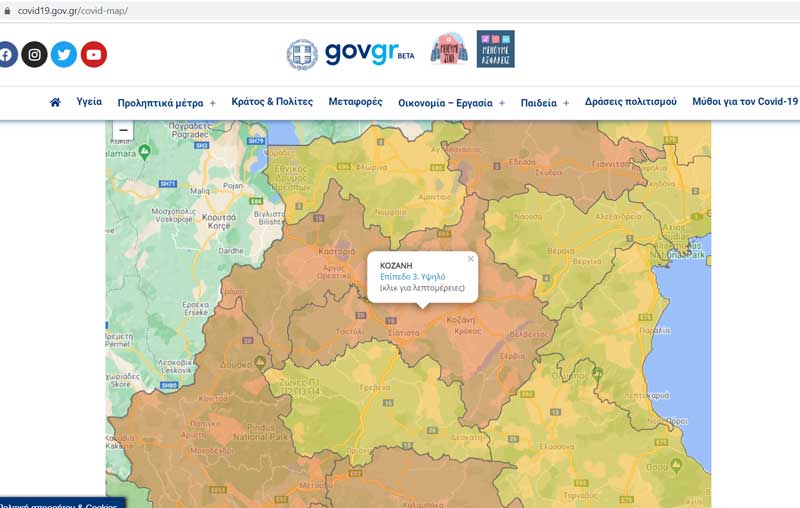Click the Ελασσόνα label on map

pyautogui.click(x=557, y=446)
